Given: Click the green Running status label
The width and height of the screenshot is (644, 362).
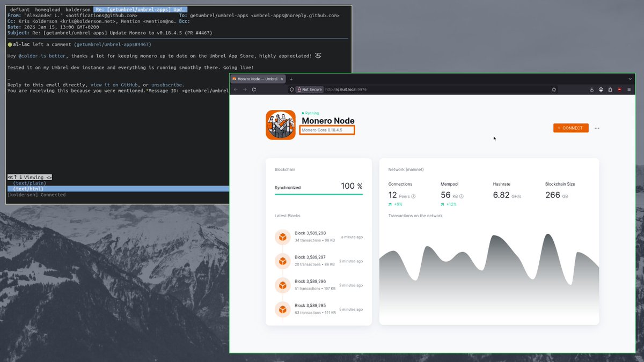Looking at the screenshot, I should point(310,113).
